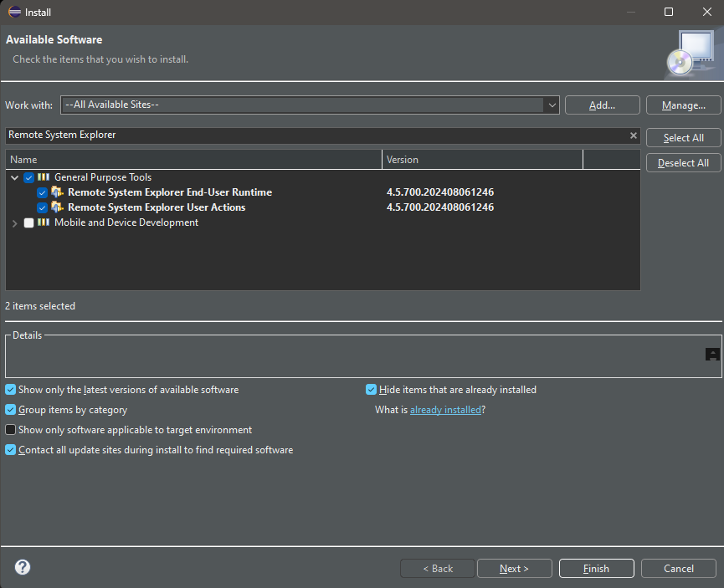Expand the Mobile and Device Development node

(x=14, y=222)
